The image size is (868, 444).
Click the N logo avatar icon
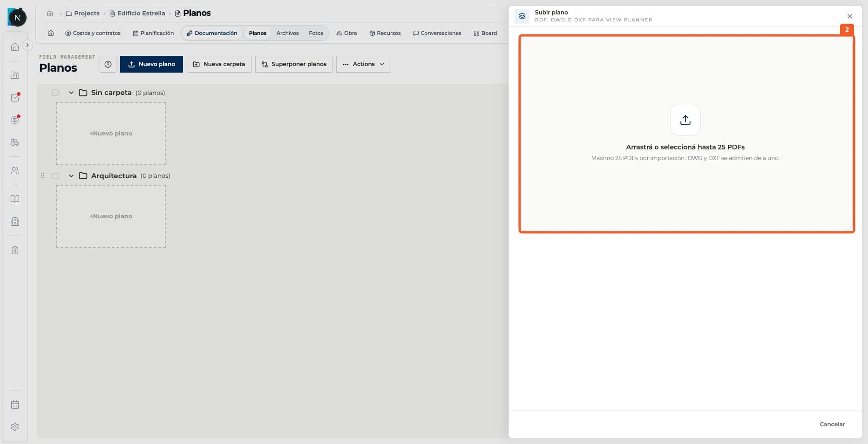(x=17, y=18)
